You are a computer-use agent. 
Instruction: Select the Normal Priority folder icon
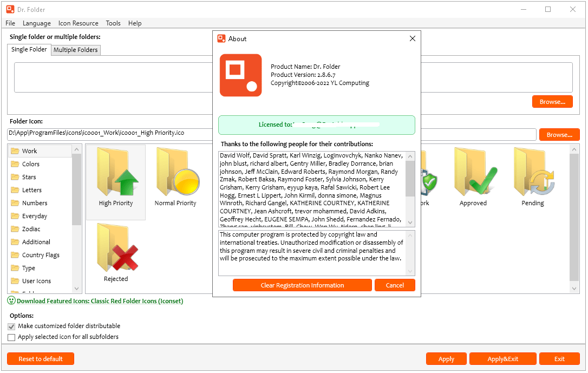coord(175,178)
